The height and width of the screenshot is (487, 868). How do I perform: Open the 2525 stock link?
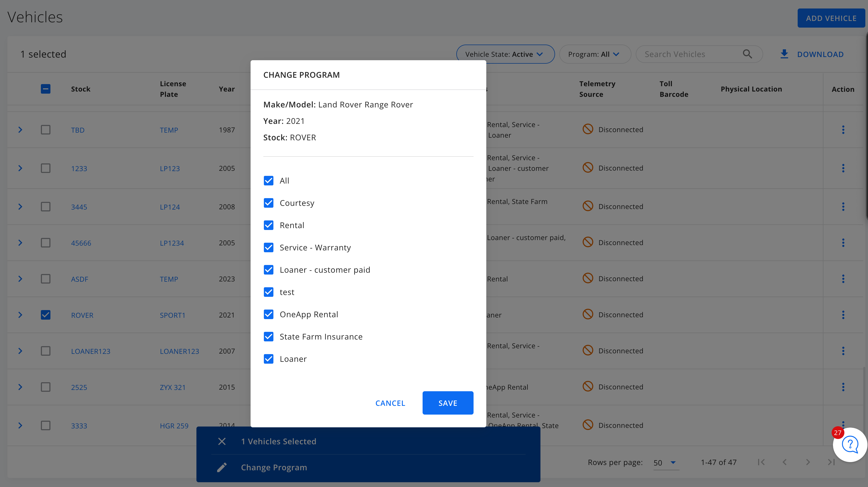click(79, 387)
